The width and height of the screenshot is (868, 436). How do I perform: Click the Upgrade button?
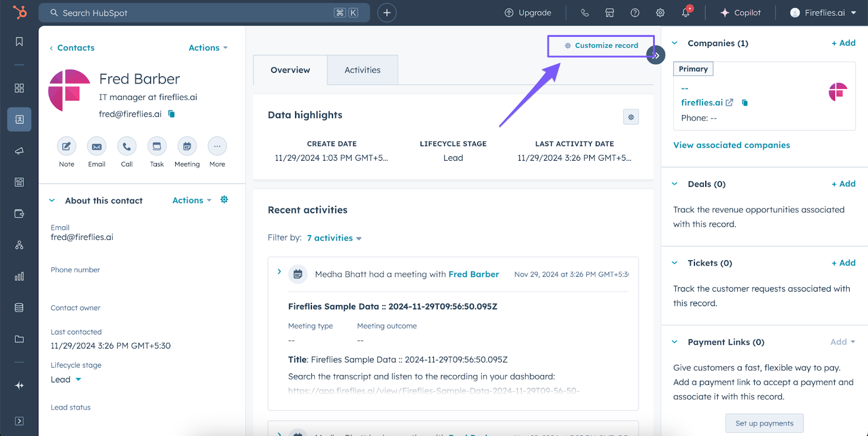(528, 12)
